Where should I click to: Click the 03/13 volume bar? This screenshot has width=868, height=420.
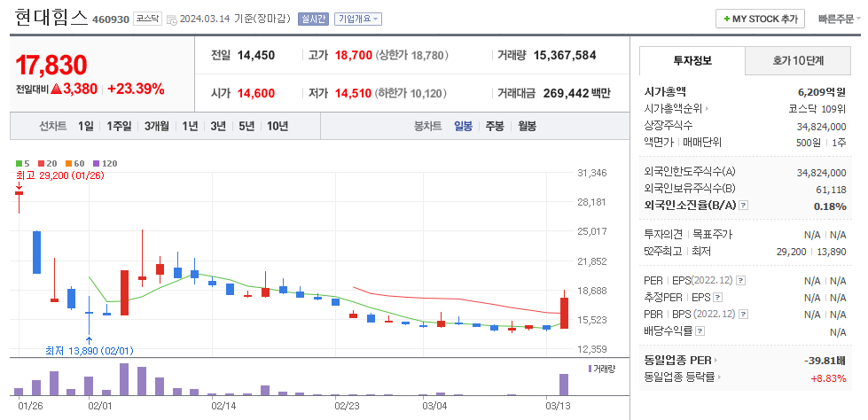point(564,385)
